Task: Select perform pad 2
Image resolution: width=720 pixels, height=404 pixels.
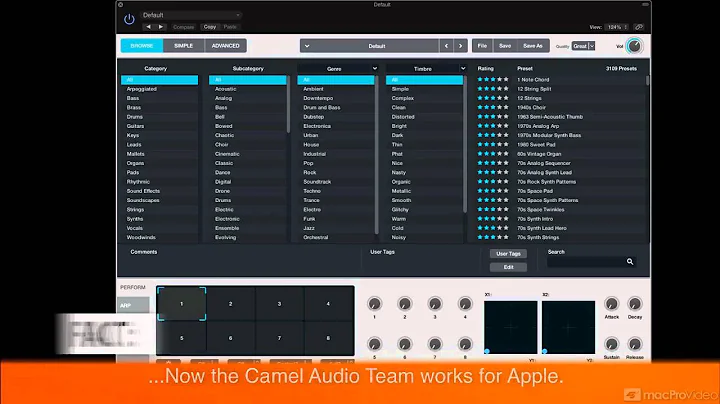Action: point(231,304)
